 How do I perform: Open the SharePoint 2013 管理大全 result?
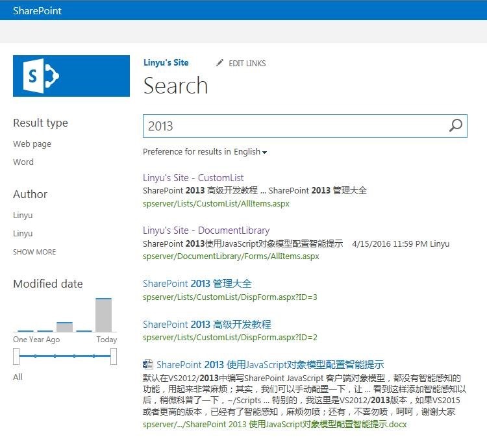197,284
